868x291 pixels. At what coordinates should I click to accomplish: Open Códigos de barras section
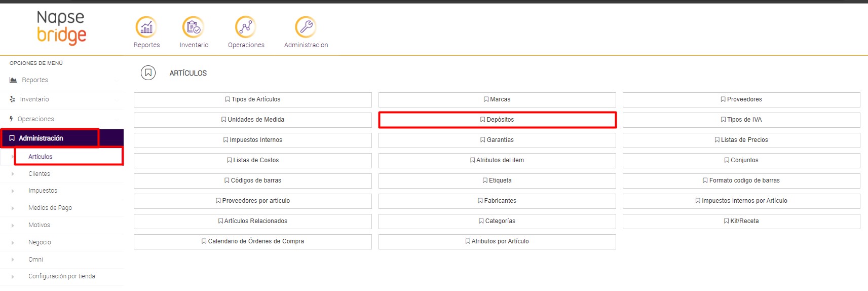click(x=252, y=180)
